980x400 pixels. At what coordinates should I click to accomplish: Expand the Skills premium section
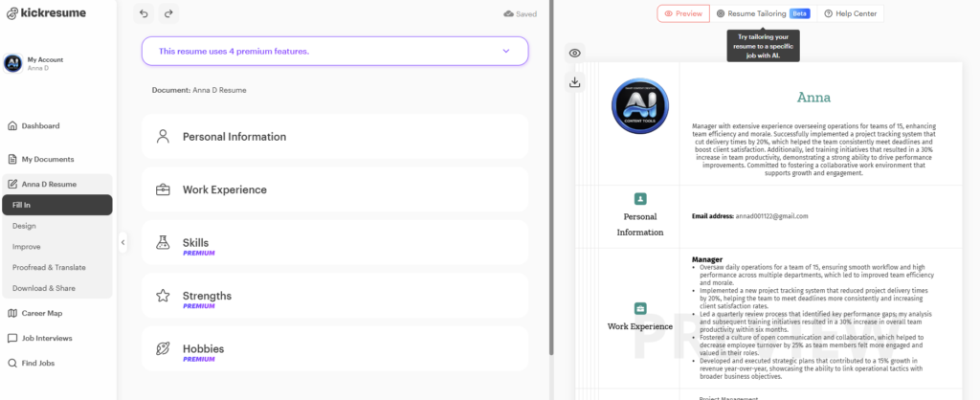pos(334,243)
